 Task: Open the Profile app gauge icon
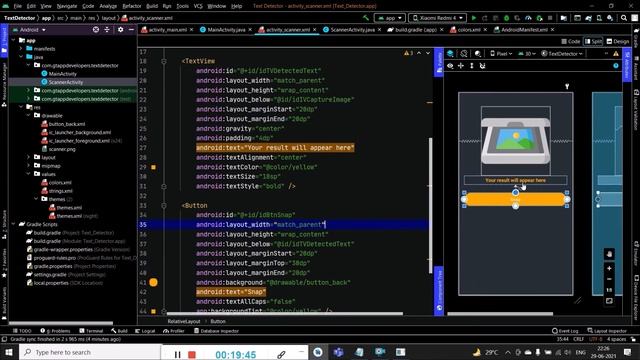(x=528, y=18)
